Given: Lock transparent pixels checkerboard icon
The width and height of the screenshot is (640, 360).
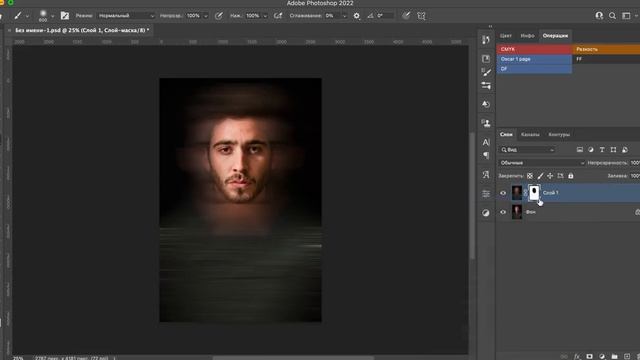Looking at the screenshot, I should point(530,176).
